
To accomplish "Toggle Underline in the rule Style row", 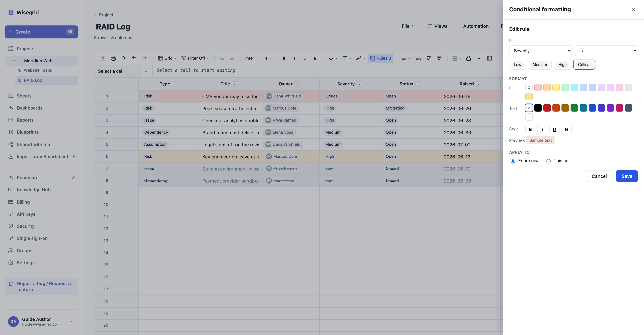I will coord(554,129).
